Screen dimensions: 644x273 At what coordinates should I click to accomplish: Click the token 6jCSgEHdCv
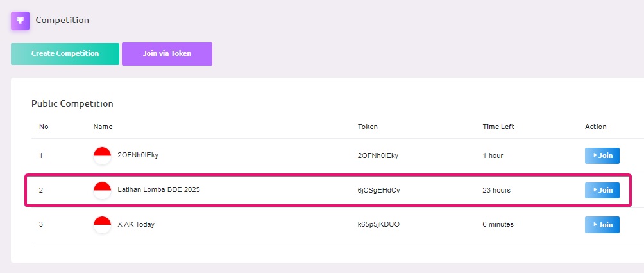pos(378,190)
